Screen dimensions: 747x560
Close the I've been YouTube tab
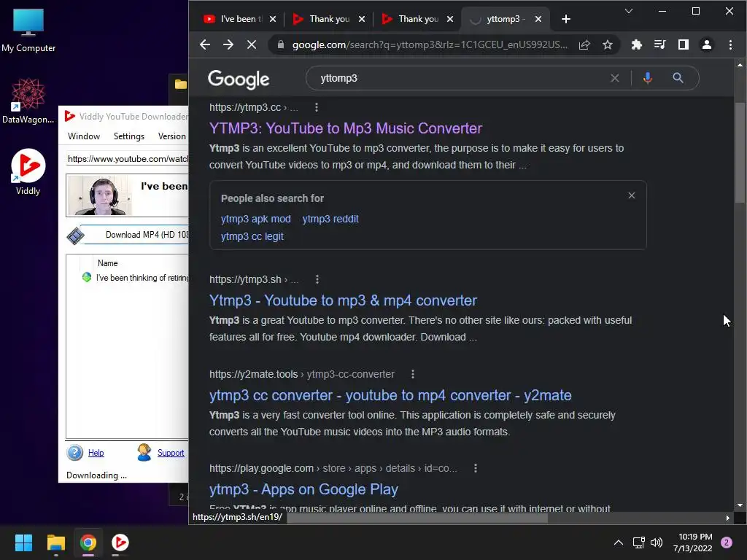(273, 19)
